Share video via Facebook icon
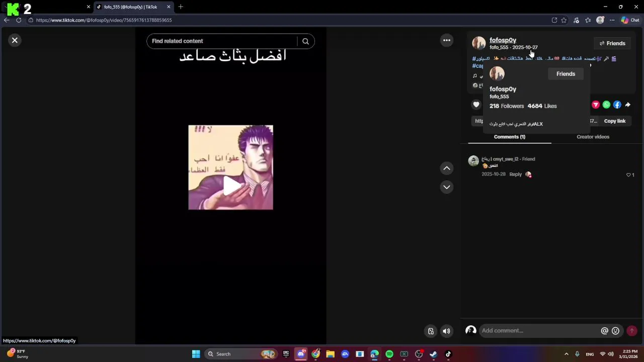Screen dimensions: 644x362 (x=617, y=105)
